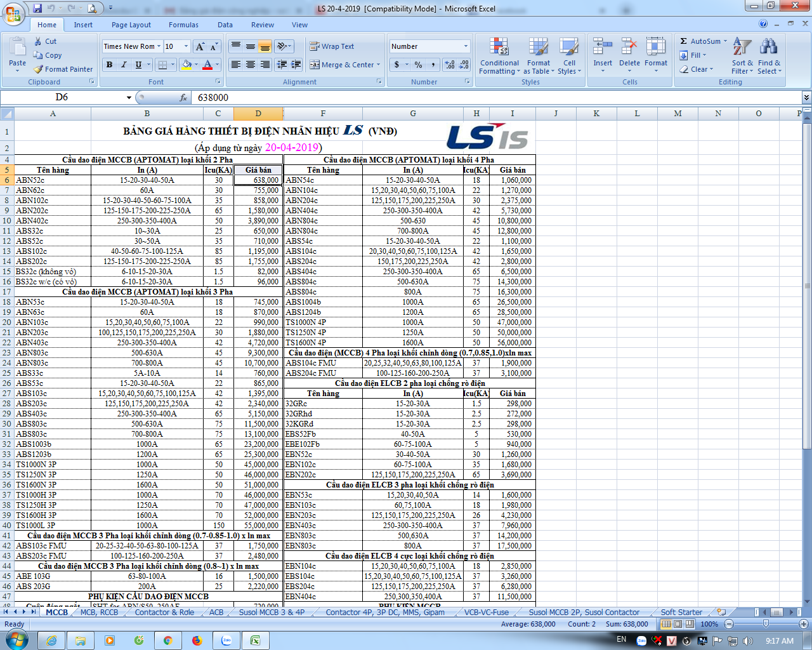Open the font name dropdown

[159, 46]
